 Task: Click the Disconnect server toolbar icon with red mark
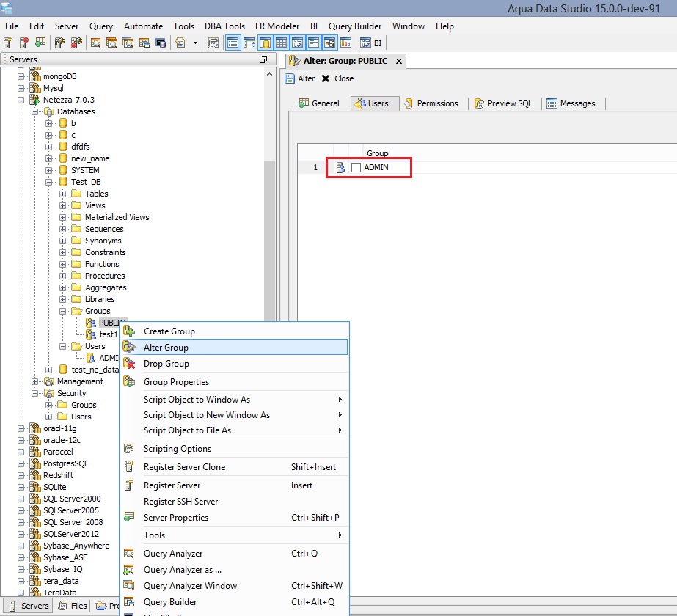(76, 43)
